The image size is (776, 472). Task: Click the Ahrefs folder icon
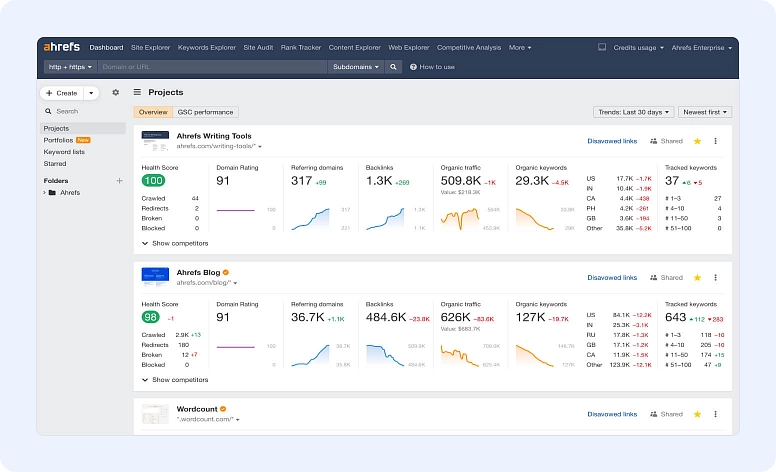(52, 192)
